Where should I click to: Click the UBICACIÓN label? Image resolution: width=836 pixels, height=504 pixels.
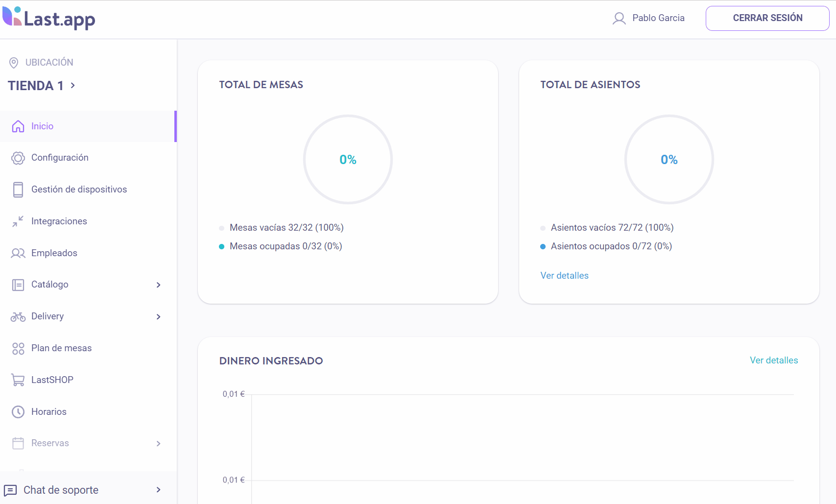click(49, 63)
